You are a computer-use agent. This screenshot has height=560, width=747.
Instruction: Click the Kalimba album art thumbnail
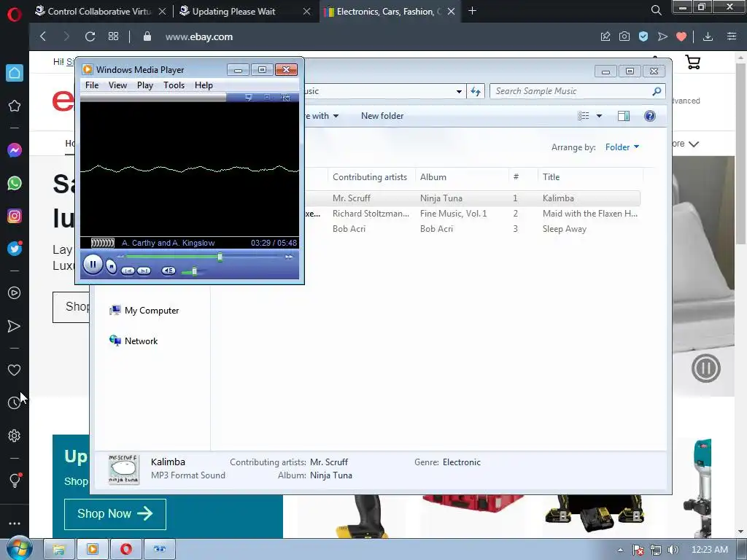pyautogui.click(x=124, y=469)
